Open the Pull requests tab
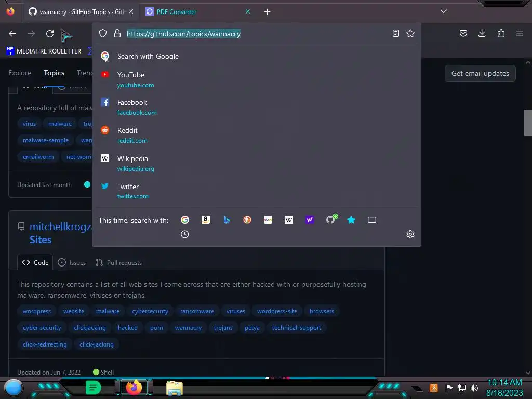Screen dimensions: 532x399 coord(119,262)
